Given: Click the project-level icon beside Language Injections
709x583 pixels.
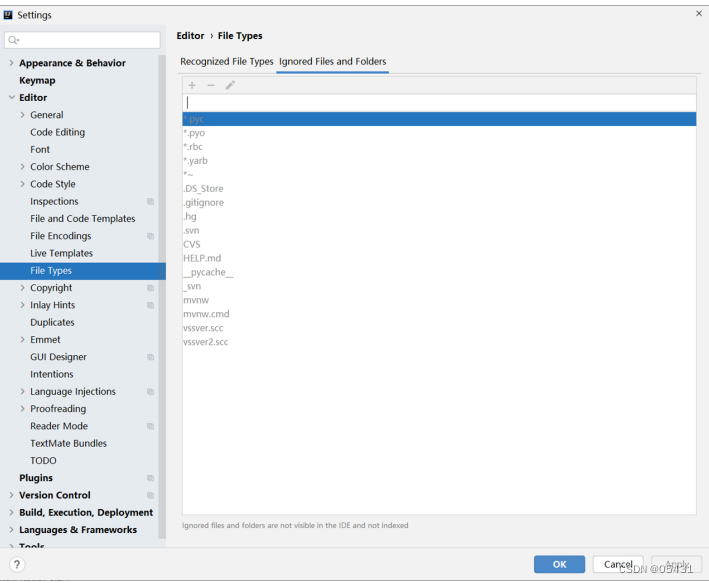Looking at the screenshot, I should pyautogui.click(x=151, y=392).
